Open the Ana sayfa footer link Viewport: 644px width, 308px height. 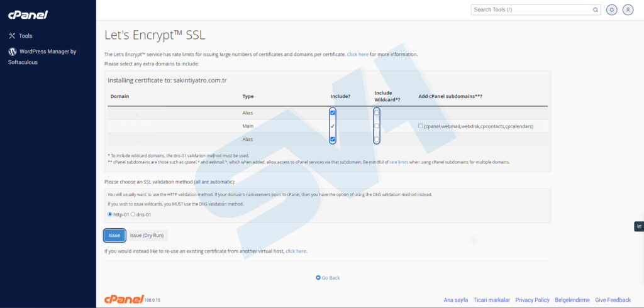coord(455,300)
